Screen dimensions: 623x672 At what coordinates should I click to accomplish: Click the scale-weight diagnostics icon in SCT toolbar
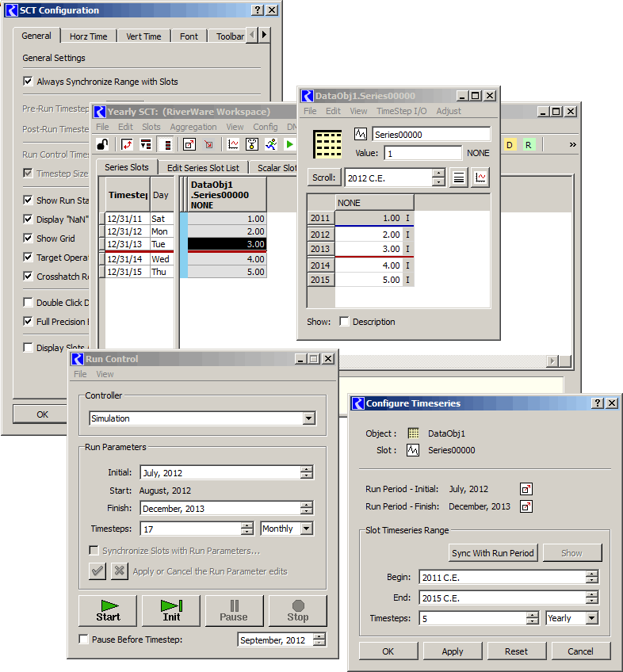[252, 144]
